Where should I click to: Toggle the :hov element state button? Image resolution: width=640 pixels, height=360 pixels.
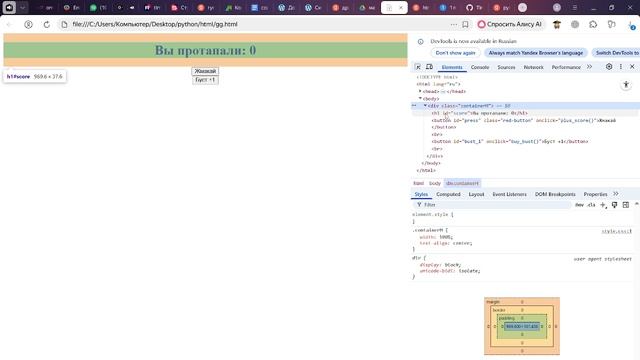[x=579, y=205]
